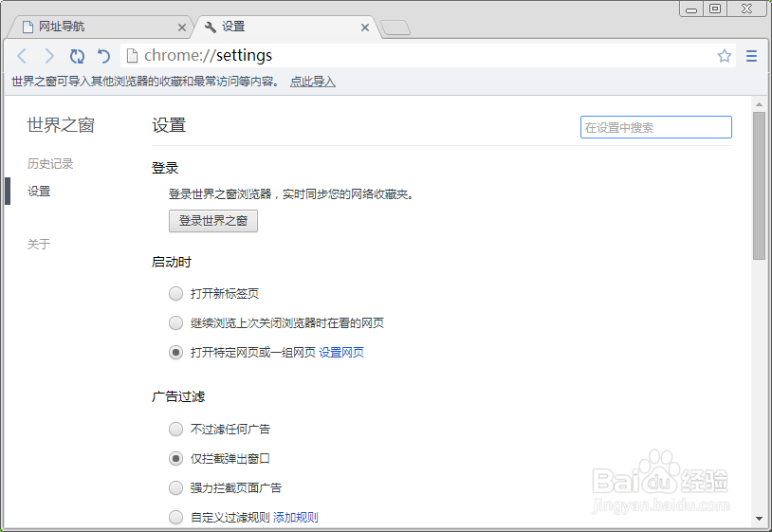Select 不过滤任何广告 radio option
The width and height of the screenshot is (772, 532).
click(x=175, y=430)
